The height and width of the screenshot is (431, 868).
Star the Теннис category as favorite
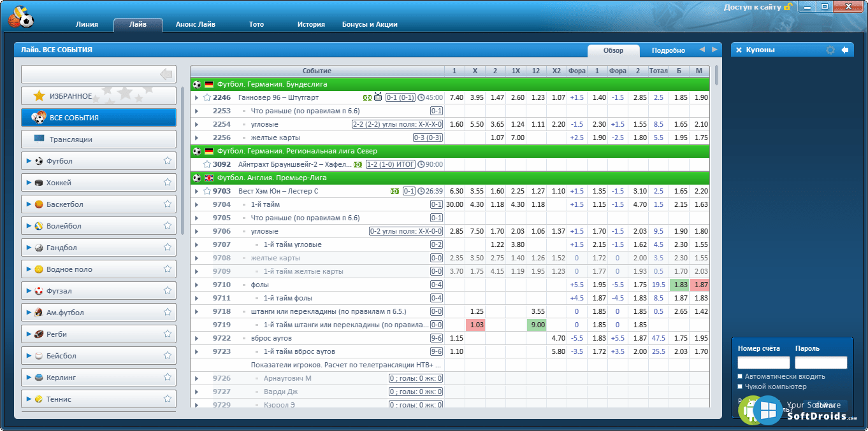(168, 399)
